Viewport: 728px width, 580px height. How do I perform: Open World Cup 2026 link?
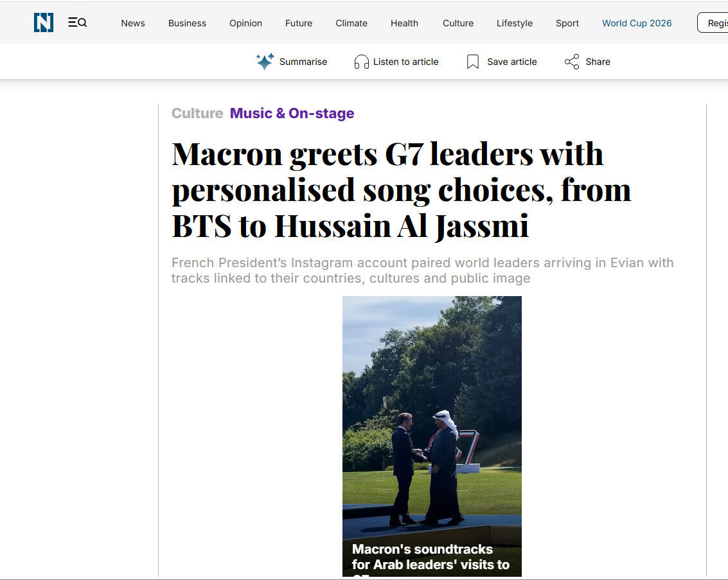coord(637,23)
